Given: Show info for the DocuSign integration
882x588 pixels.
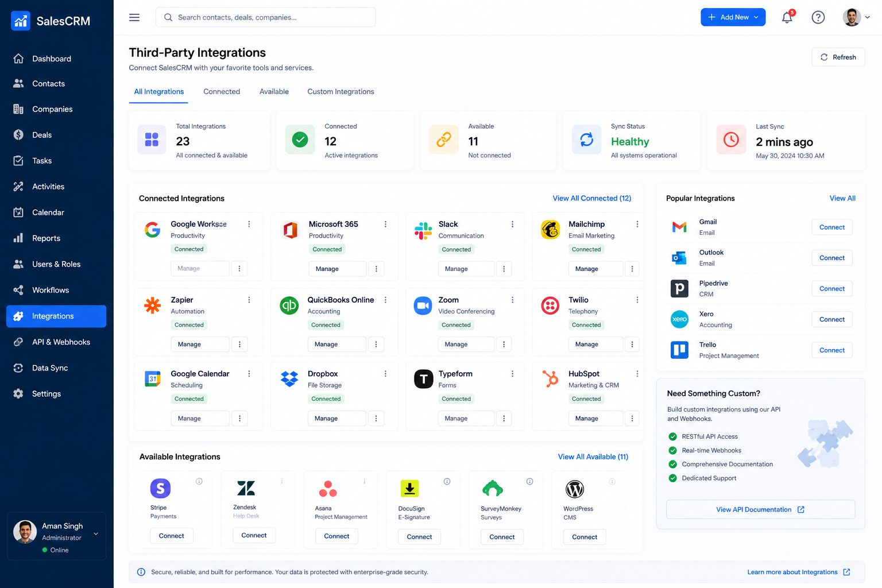Looking at the screenshot, I should (x=447, y=481).
